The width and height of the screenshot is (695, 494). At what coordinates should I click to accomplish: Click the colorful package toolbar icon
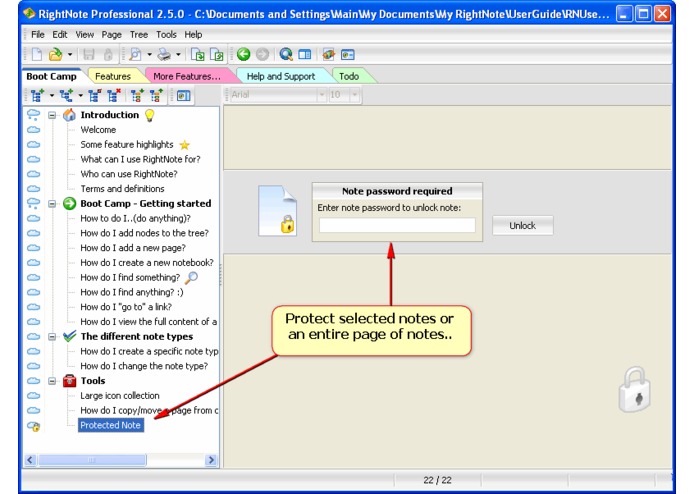(x=328, y=54)
